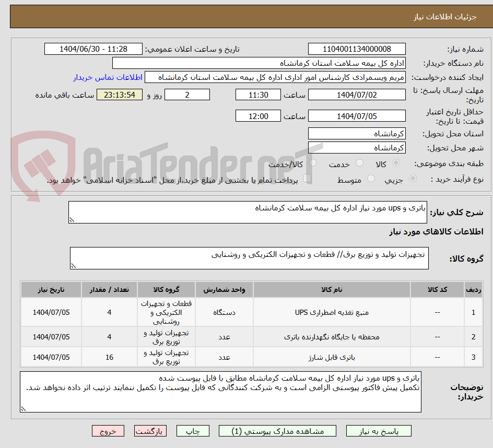Click the resize arrow icon in شرح کلی نیاز box
Image resolution: width=493 pixels, height=448 pixels.
(x=72, y=218)
